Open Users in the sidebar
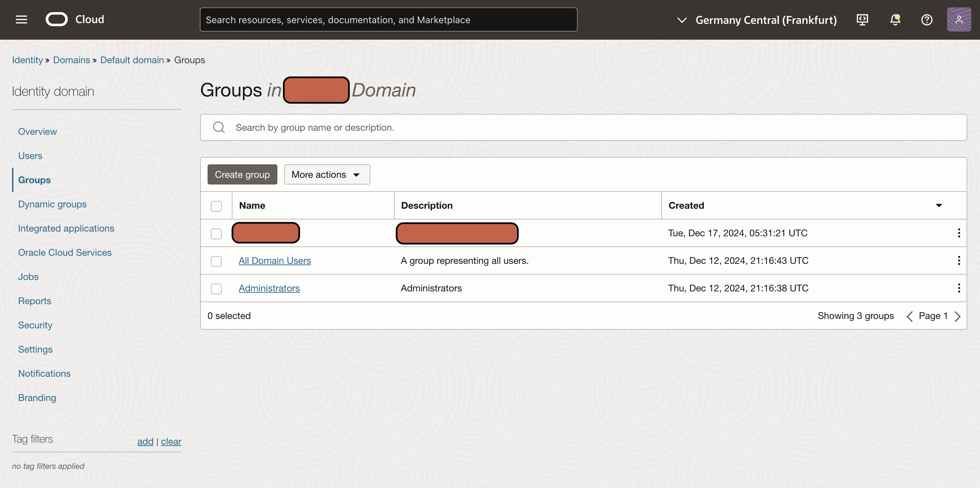Screen dimensions: 980x488 point(30,156)
